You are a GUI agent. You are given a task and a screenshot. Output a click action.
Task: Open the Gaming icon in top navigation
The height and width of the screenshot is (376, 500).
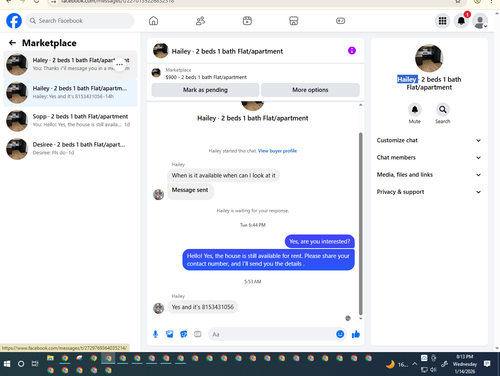tap(340, 21)
